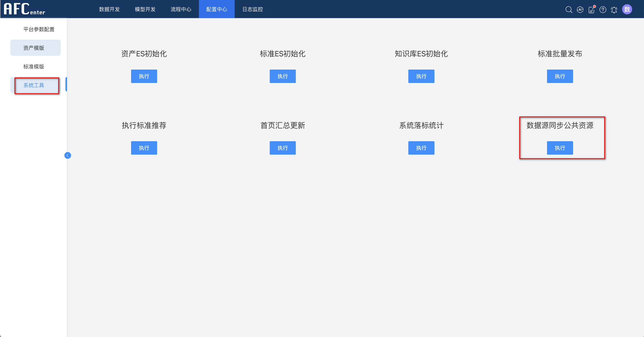Select 资产模版 in the sidebar
The height and width of the screenshot is (337, 644).
click(x=34, y=48)
